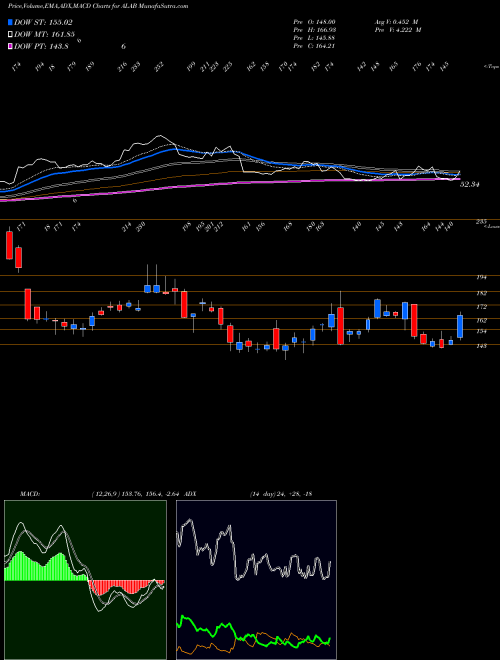Open the green MACD histogram panel
500x660 pixels.
[x=85, y=580]
